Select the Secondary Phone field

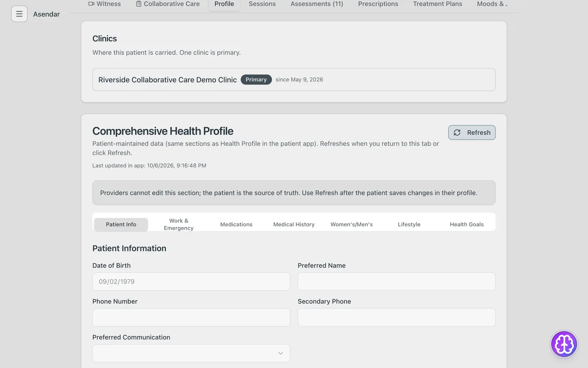[x=396, y=317]
